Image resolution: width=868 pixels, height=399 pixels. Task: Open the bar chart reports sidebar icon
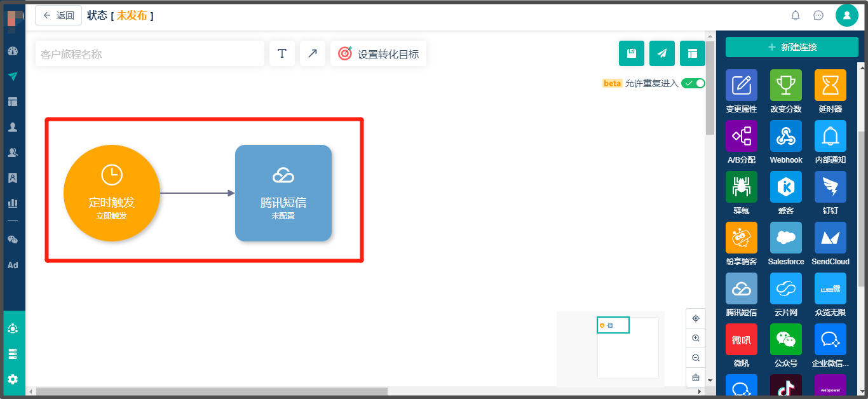[13, 203]
